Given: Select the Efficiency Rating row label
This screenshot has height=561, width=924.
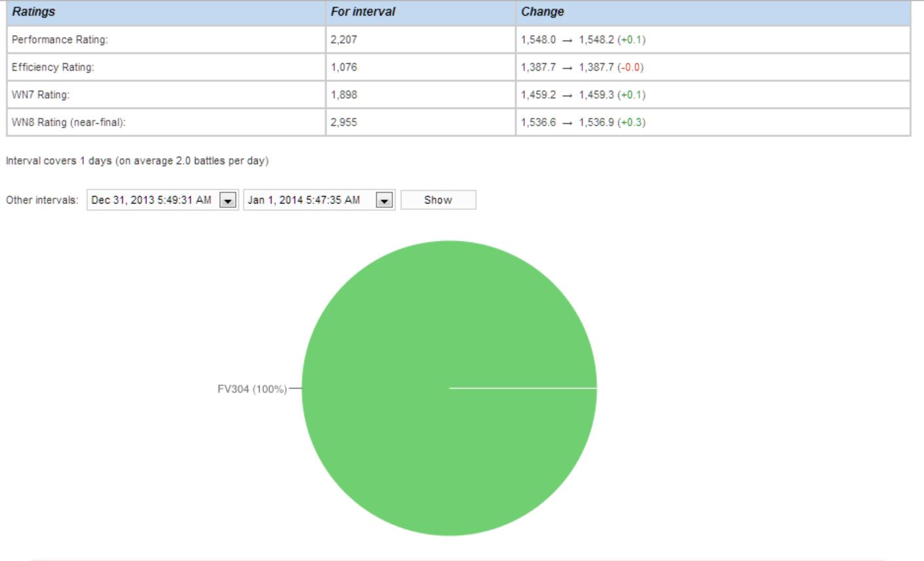Looking at the screenshot, I should (53, 68).
